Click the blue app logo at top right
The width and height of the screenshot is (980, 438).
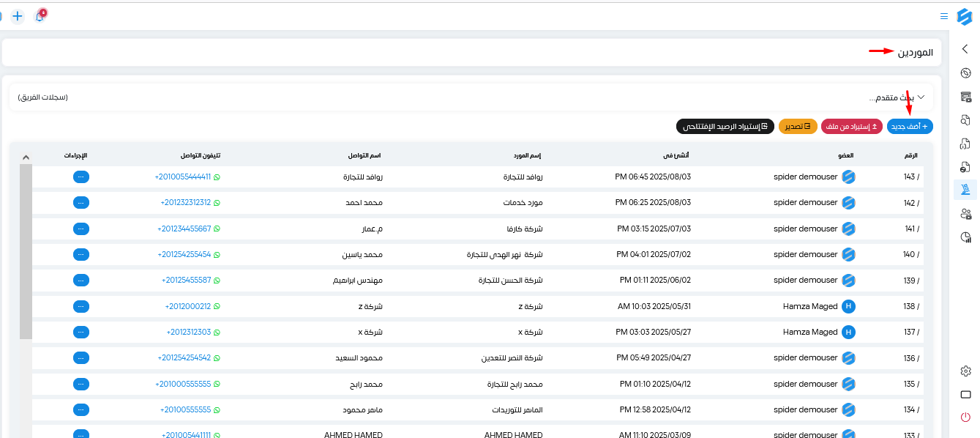click(x=964, y=16)
